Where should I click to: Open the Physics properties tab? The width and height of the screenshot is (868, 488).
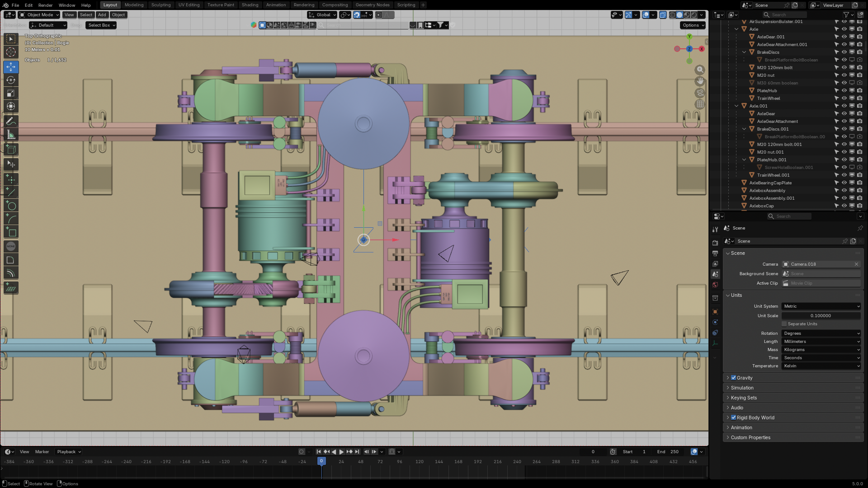pyautogui.click(x=715, y=322)
